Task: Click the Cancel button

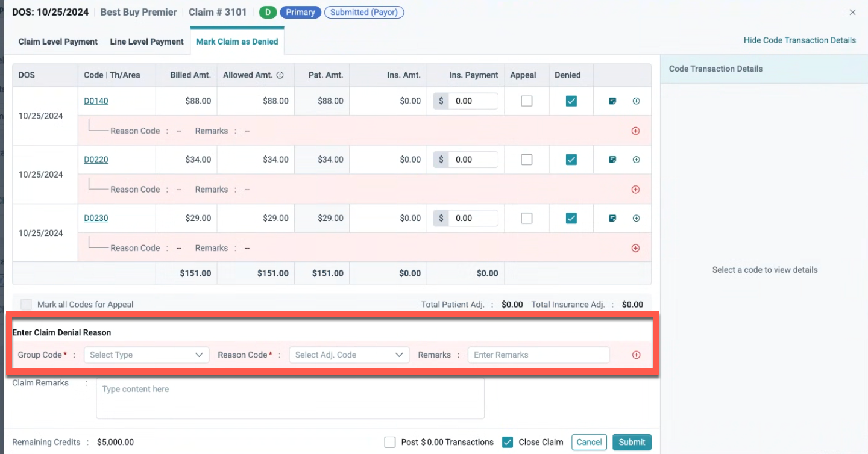Action: click(589, 442)
